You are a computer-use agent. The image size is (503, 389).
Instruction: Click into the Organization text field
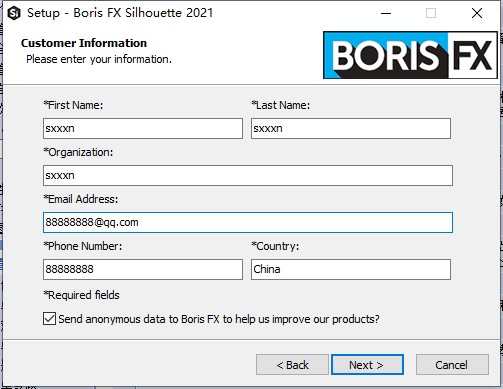tap(248, 175)
